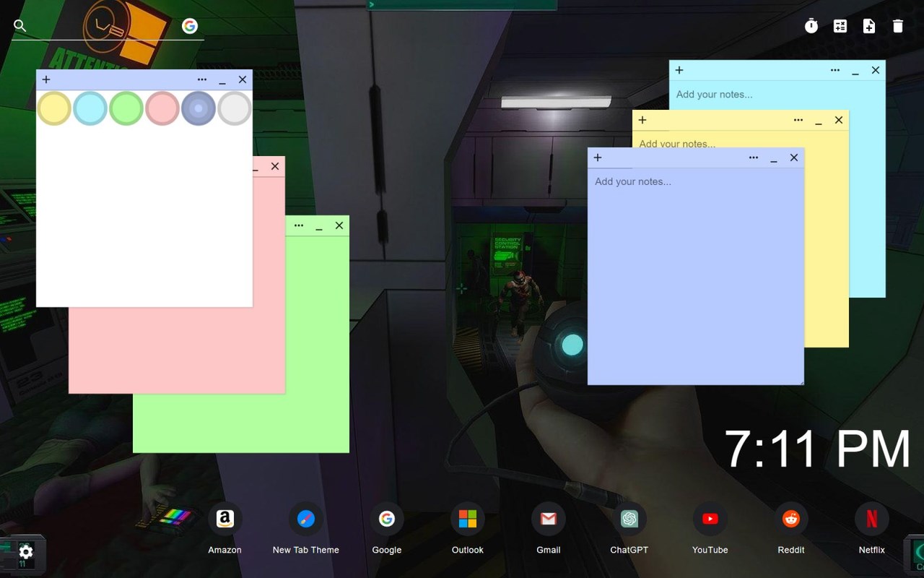Screen dimensions: 924x578
Task: Open the YouTube shortcut
Action: 710,529
